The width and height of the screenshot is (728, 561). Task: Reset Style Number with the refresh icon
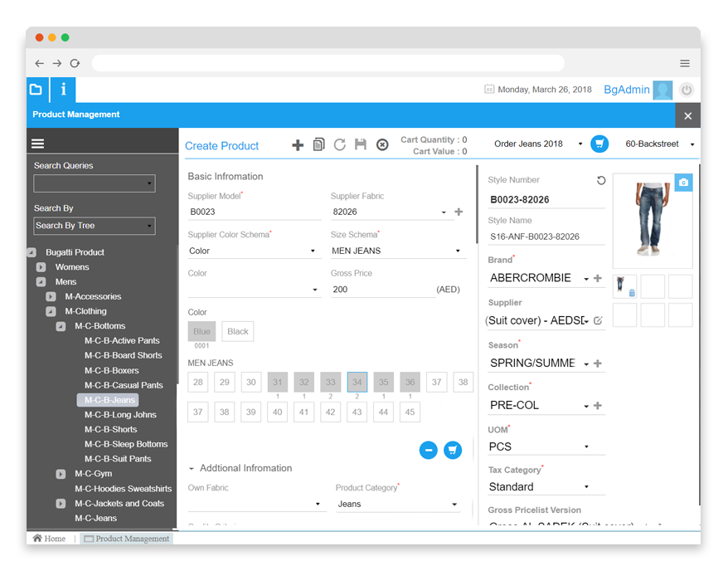pos(601,180)
